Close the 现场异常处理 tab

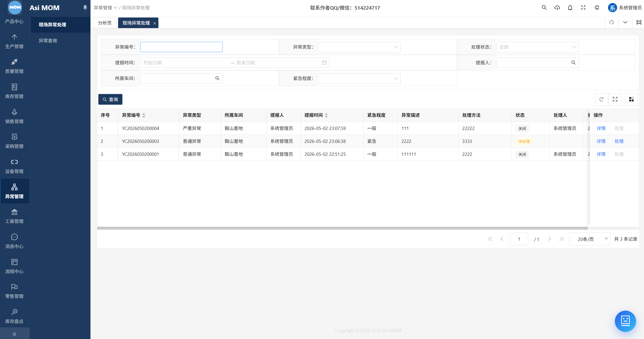(155, 23)
